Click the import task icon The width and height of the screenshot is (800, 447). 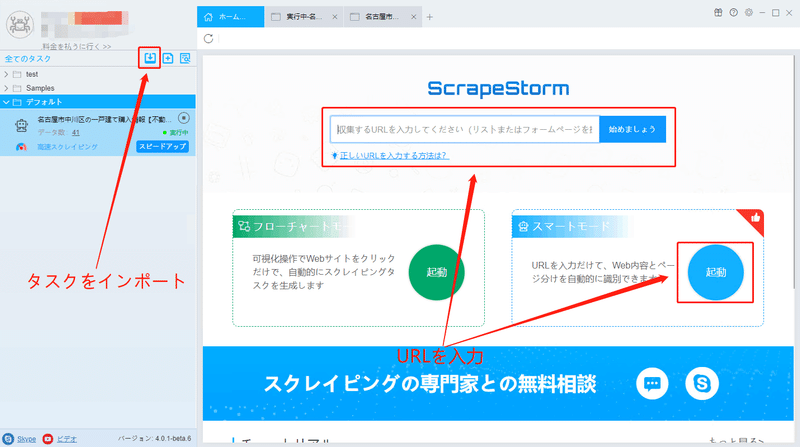[x=149, y=58]
